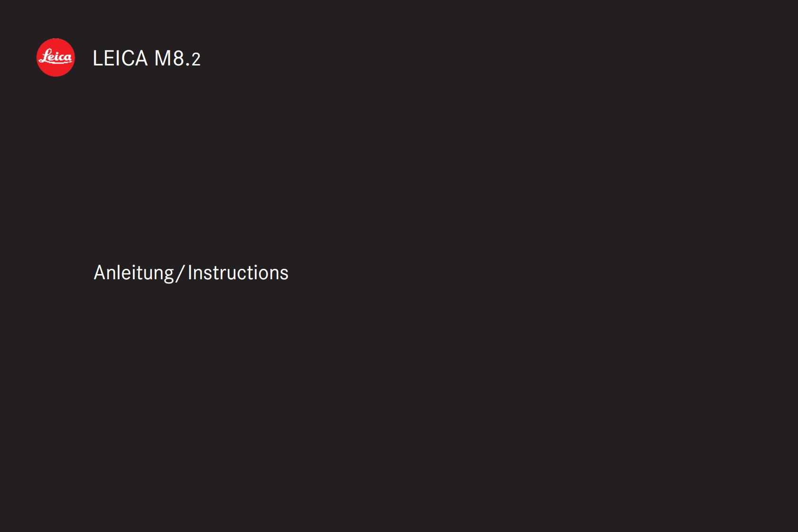Click the word LEICA in the title
798x532 pixels.
click(x=120, y=58)
